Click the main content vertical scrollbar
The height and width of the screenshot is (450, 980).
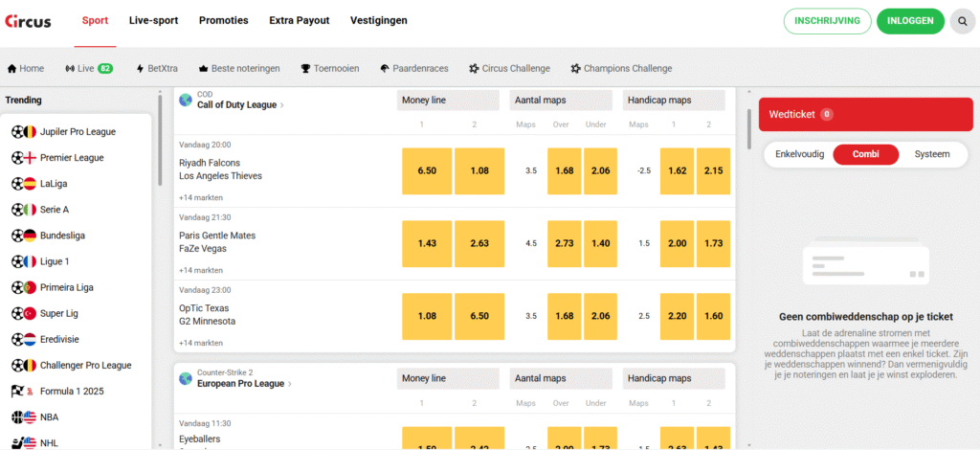748,129
